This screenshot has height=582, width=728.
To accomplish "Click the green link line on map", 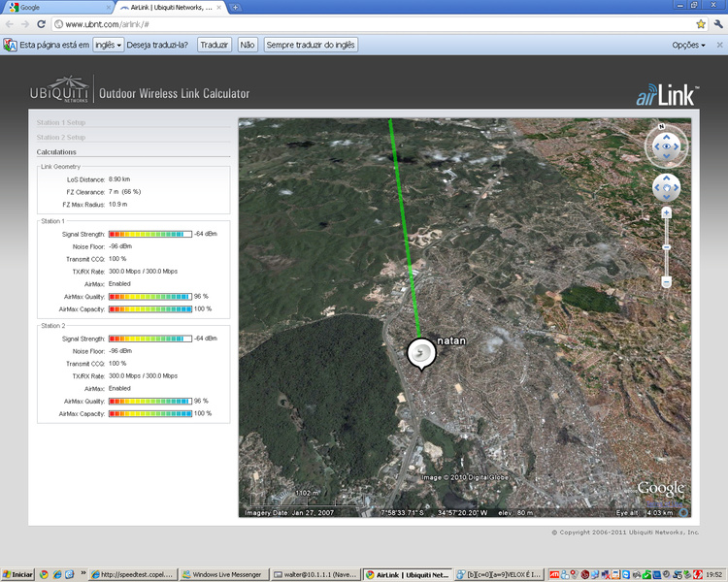I will (x=405, y=227).
